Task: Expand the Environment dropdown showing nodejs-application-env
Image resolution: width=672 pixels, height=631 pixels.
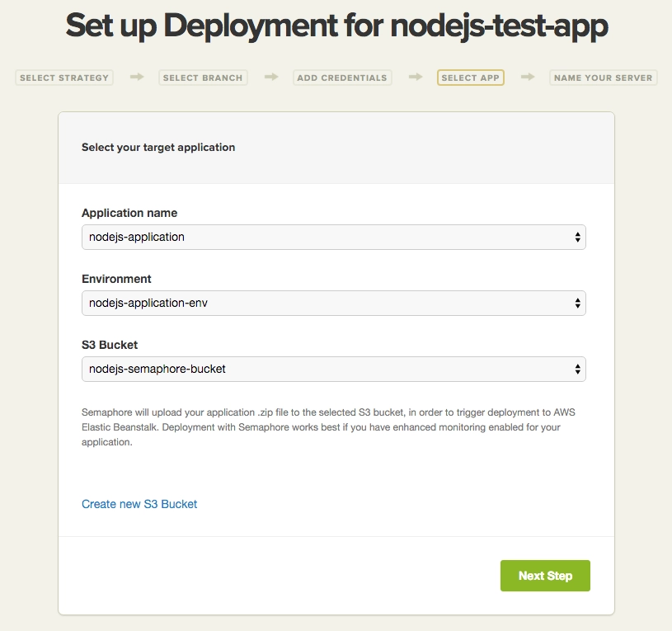Action: click(333, 303)
